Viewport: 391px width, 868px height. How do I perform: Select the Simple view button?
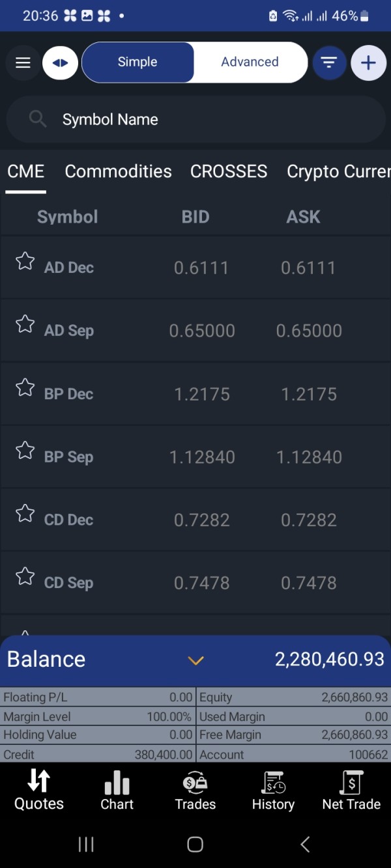click(138, 63)
